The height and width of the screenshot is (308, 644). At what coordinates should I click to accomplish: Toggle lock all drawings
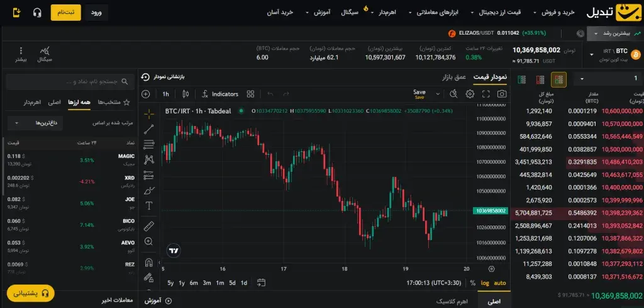tap(149, 278)
